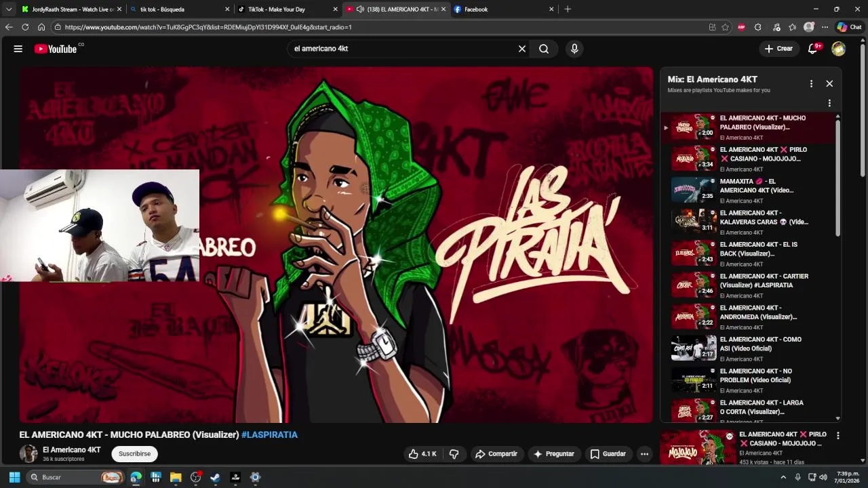Clear the search text with the X
Screen dimensions: 868x488
pyautogui.click(x=522, y=49)
